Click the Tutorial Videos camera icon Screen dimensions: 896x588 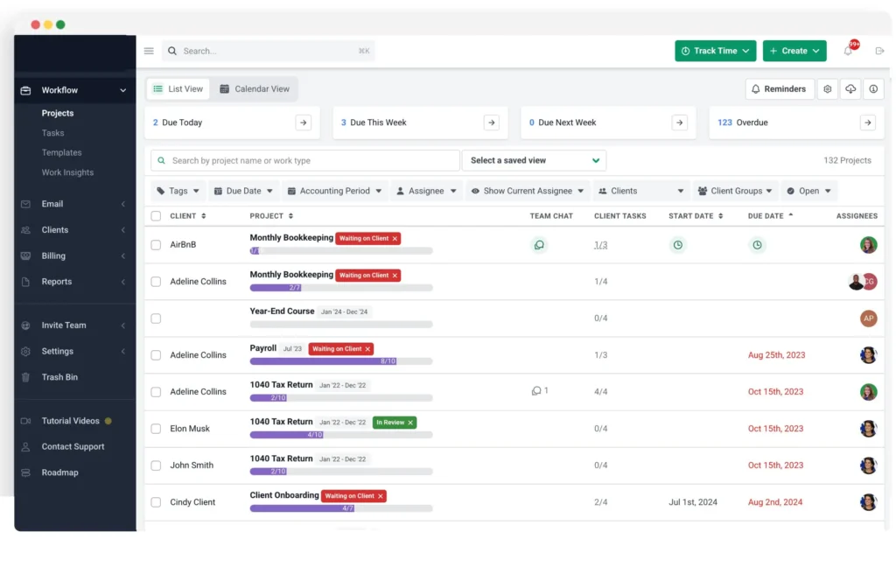[25, 421]
